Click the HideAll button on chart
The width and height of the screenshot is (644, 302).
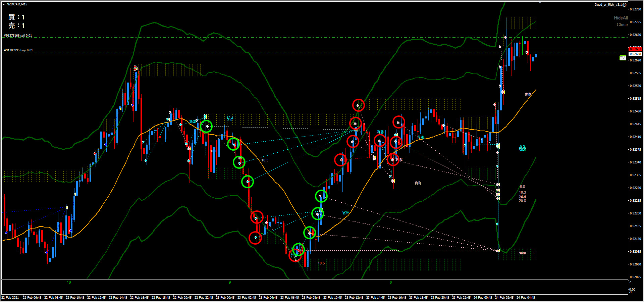click(x=621, y=18)
